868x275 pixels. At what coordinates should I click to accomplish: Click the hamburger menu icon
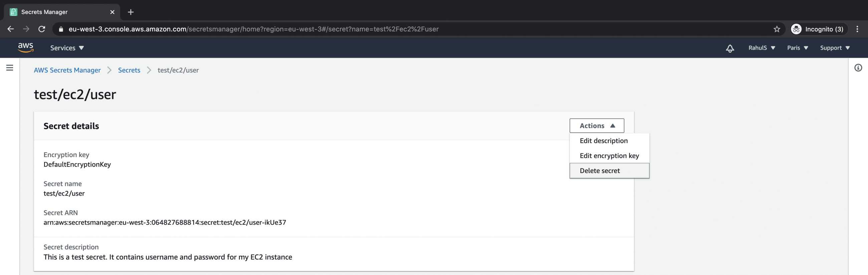[10, 67]
